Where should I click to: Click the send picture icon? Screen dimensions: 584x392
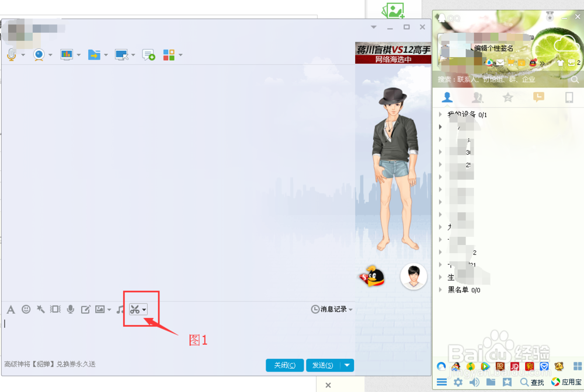100,309
